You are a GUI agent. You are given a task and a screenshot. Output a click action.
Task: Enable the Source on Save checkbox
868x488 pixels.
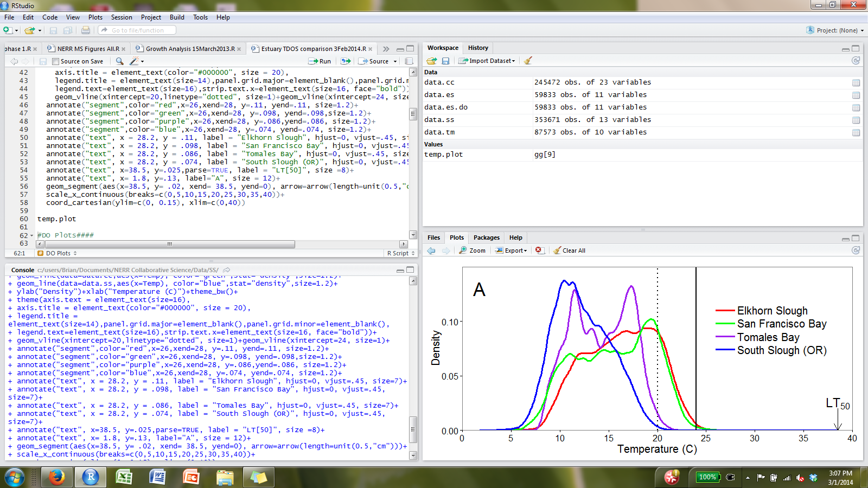click(55, 61)
